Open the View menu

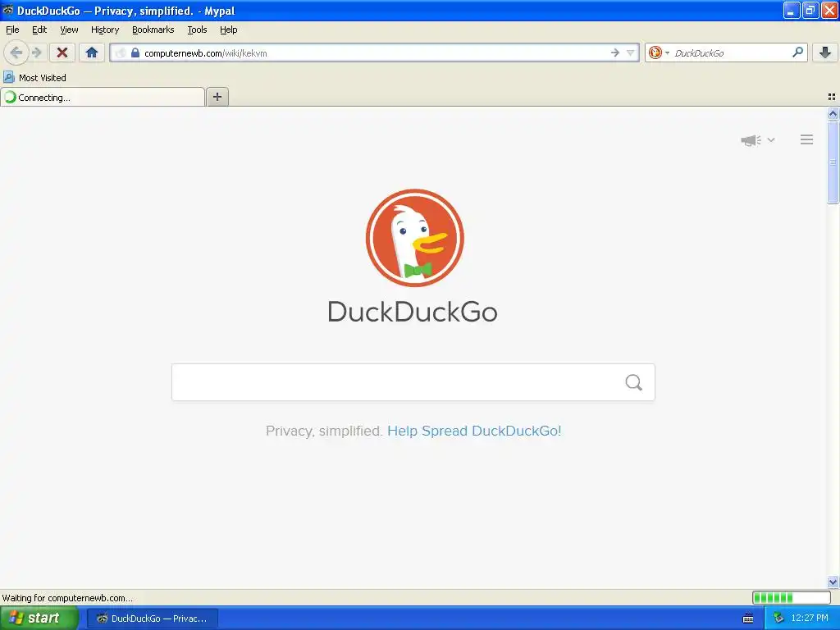click(69, 30)
